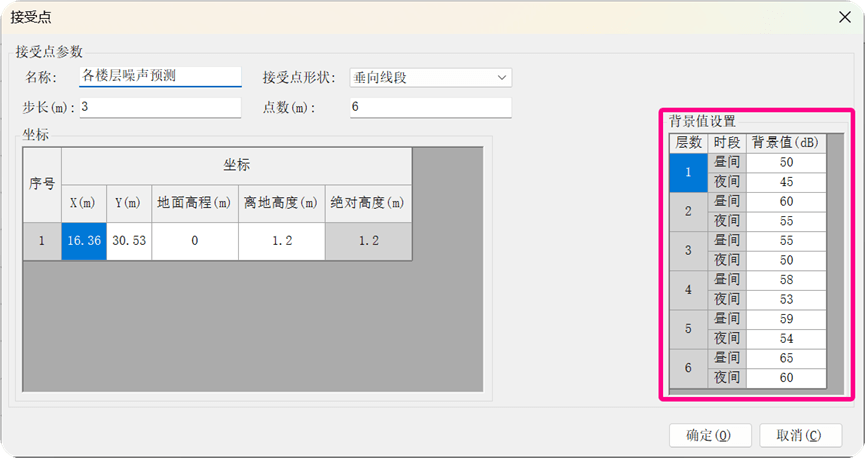
Task: Click the 层数 column header
Action: 688,143
